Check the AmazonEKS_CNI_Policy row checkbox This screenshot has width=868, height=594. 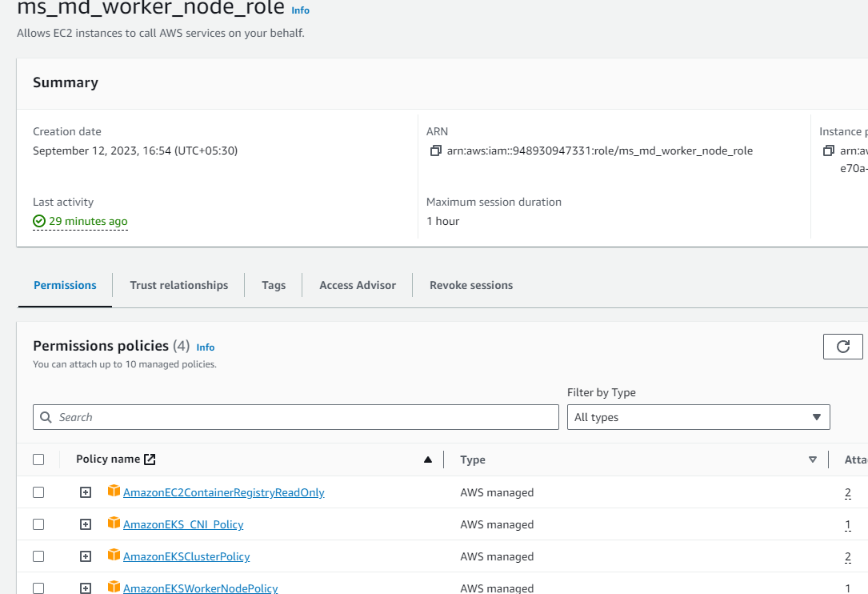coord(38,524)
